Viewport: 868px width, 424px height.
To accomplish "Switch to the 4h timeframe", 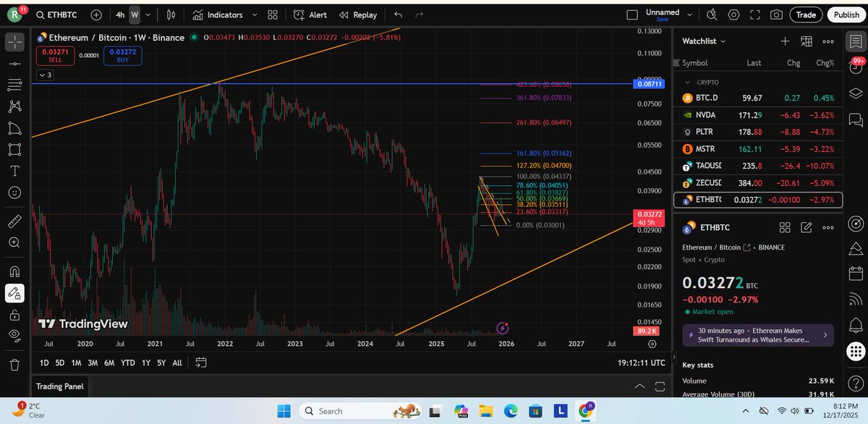I will click(120, 14).
